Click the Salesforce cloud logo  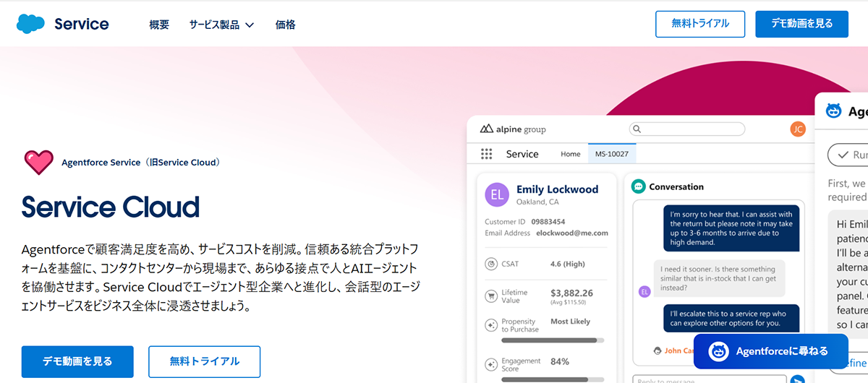point(30,24)
